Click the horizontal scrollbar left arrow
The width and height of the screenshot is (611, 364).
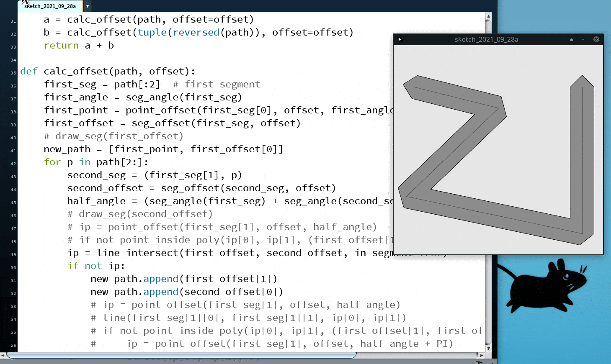(3, 355)
